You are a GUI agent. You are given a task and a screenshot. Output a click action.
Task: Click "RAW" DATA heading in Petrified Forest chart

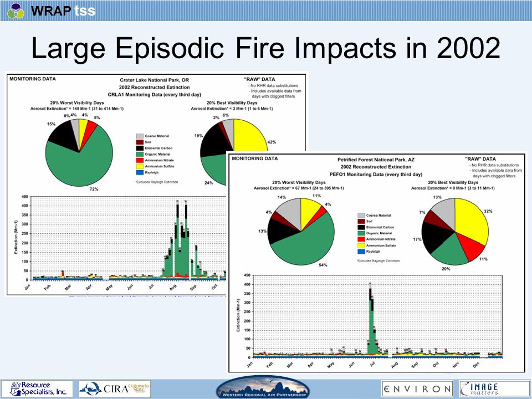480,159
